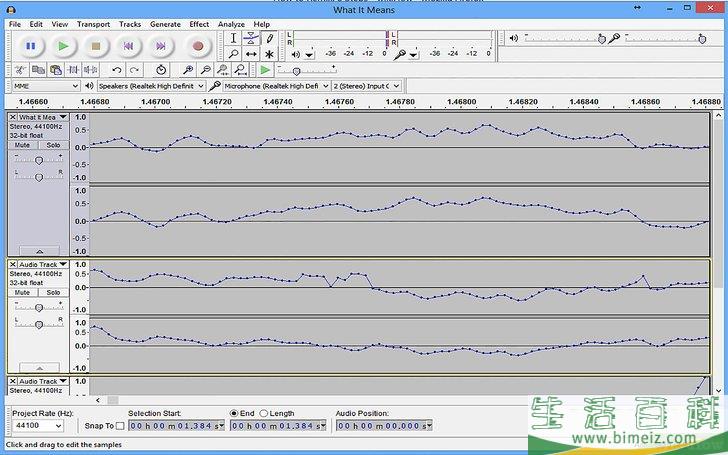Open the View menu
728x455 pixels.
(59, 24)
